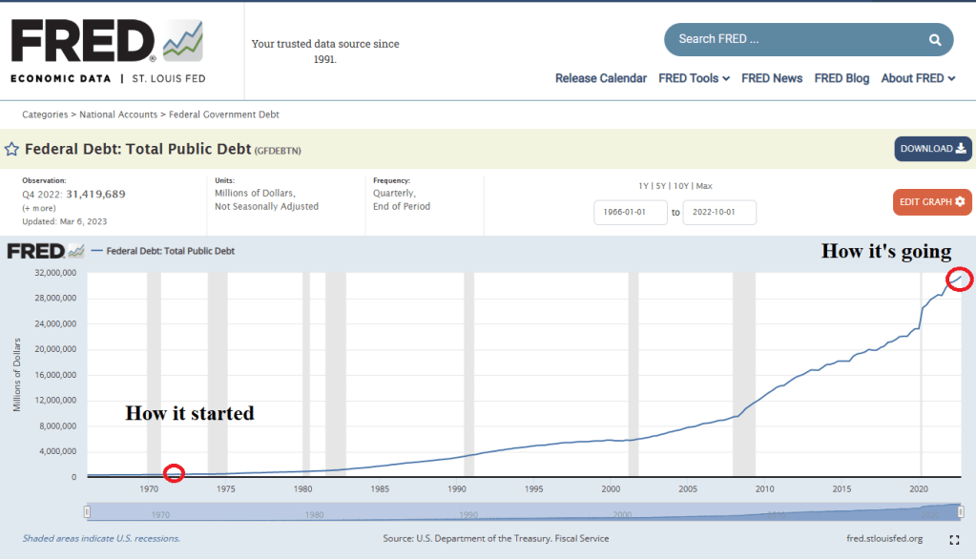Open the Release Calendar page
Screen dimensions: 976x560
[601, 78]
